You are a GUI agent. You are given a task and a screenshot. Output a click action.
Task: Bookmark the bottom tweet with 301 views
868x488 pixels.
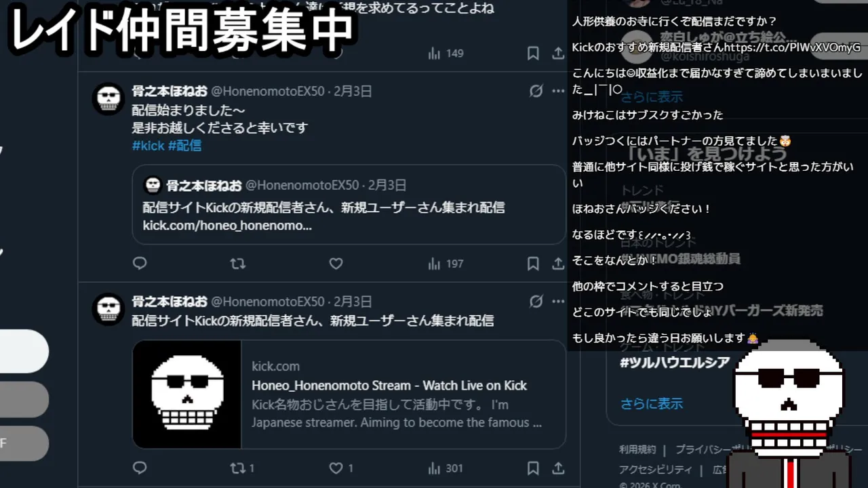tap(533, 468)
